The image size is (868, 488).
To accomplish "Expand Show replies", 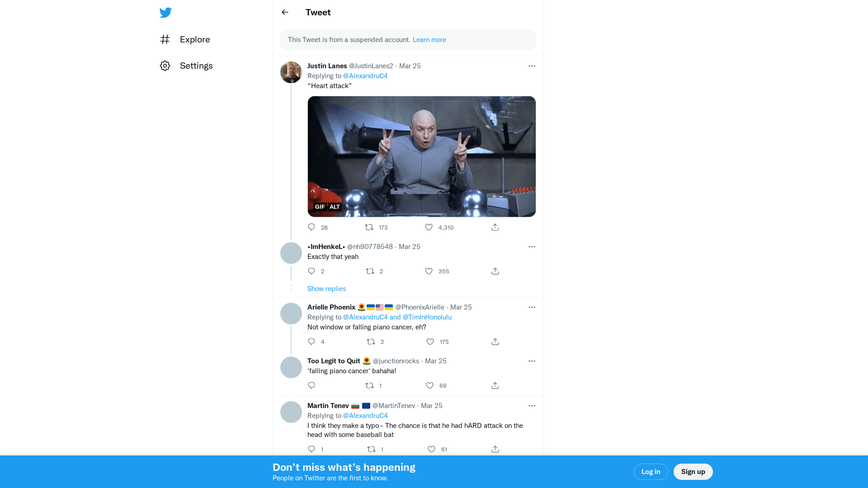I will click(x=326, y=289).
